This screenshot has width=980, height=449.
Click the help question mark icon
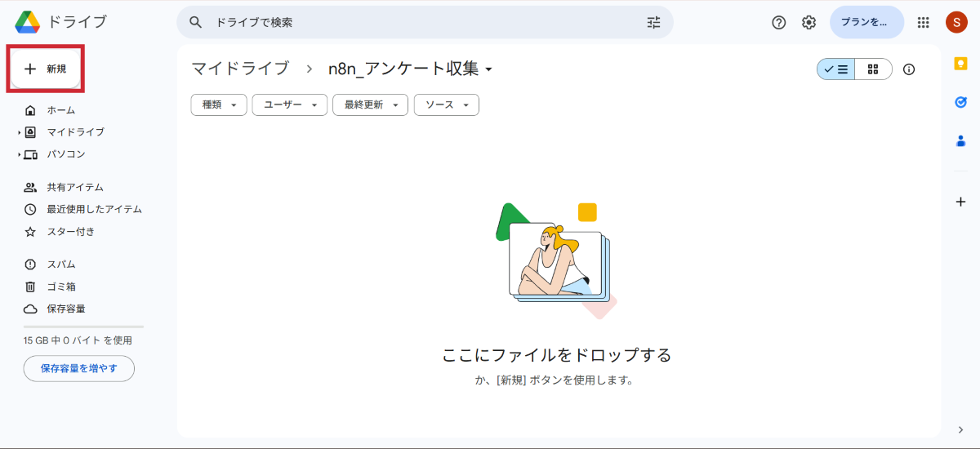(x=778, y=23)
